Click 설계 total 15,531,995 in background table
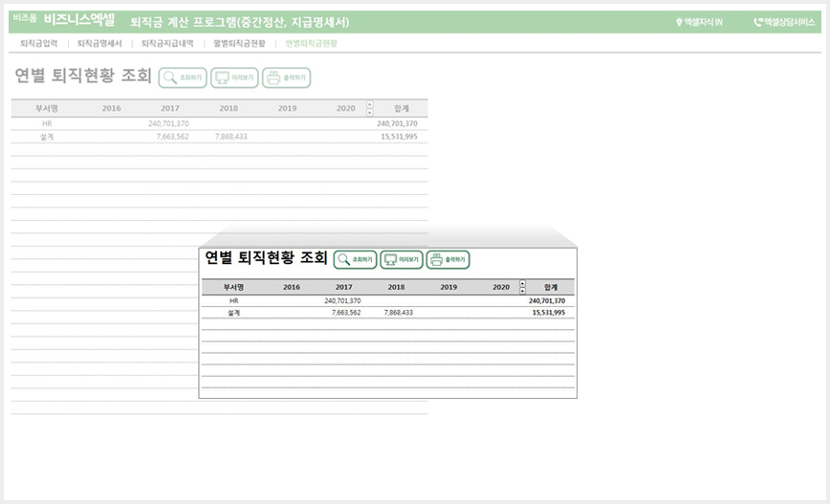 (x=399, y=137)
